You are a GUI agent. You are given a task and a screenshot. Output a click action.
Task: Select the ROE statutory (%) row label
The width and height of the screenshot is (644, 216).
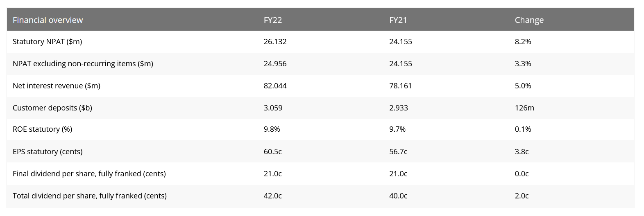pyautogui.click(x=42, y=129)
